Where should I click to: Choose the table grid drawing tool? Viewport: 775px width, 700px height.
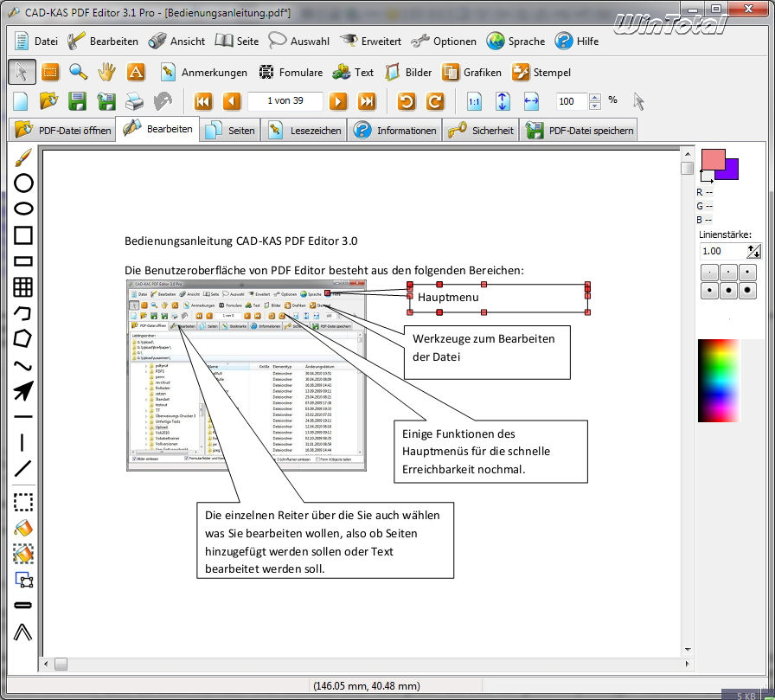click(x=23, y=286)
